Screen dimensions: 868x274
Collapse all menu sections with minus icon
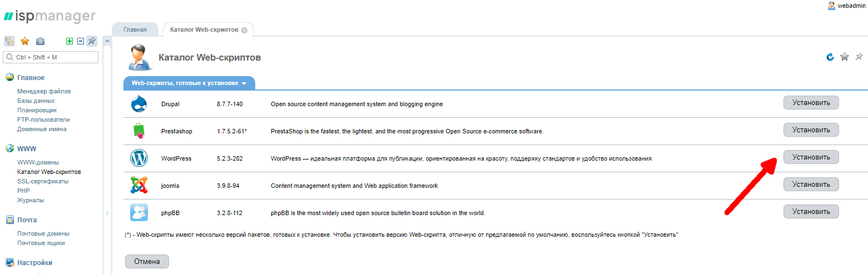81,41
